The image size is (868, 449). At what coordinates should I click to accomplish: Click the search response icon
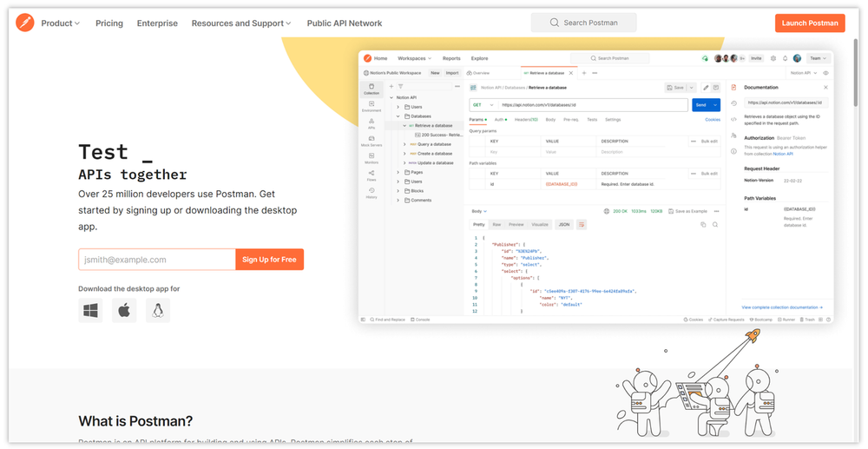[714, 224]
